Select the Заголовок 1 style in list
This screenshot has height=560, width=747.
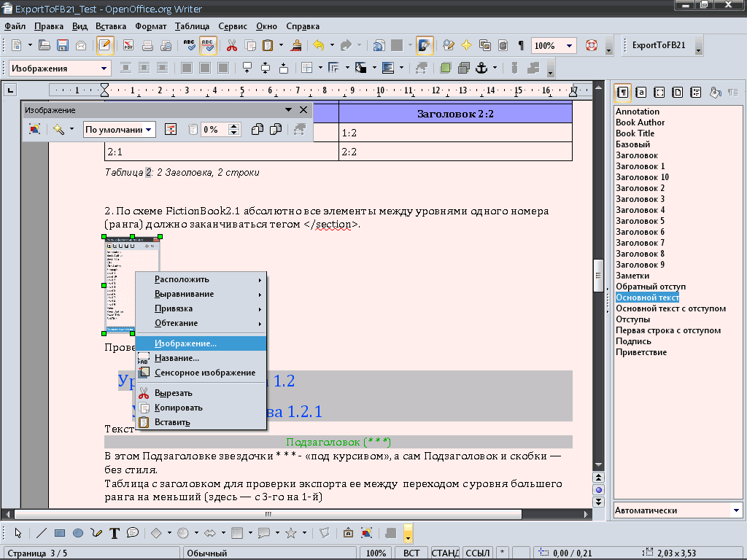coord(640,166)
